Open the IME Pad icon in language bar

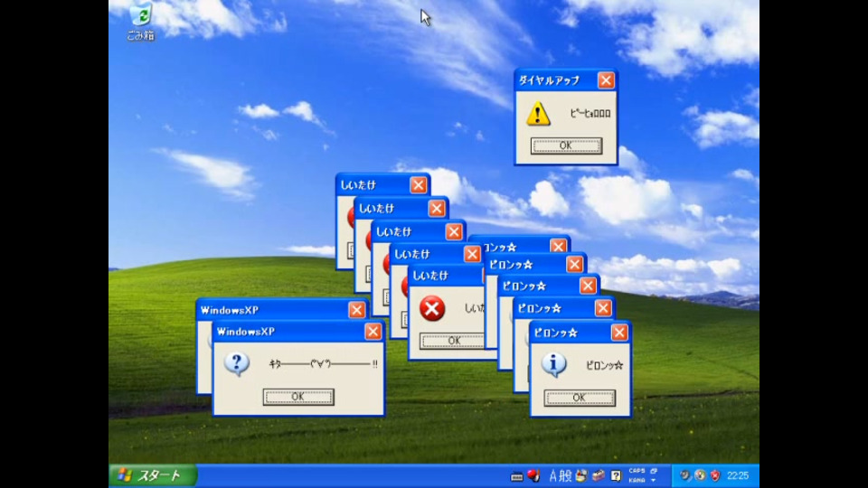[x=581, y=475]
